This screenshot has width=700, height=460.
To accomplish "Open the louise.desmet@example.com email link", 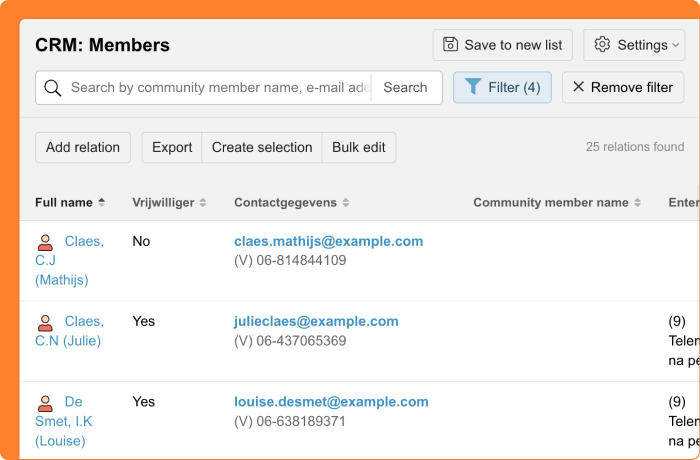I will 331,402.
